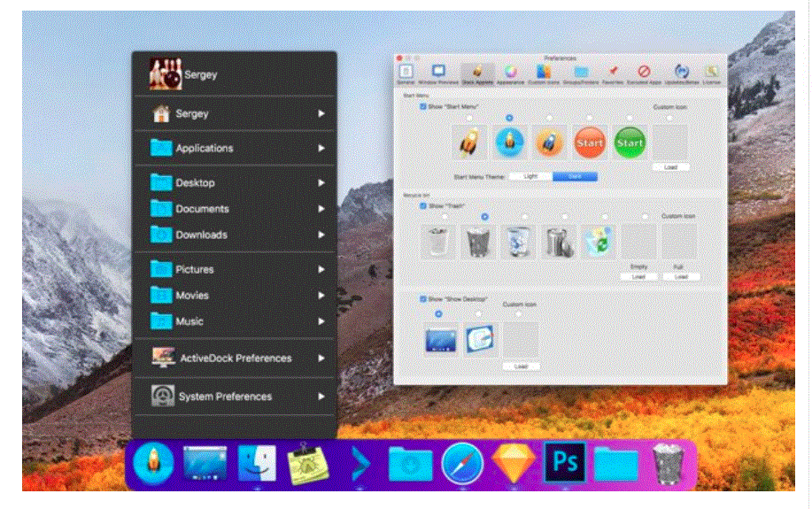Pick the metal trash can with lid thumbnail
This screenshot has width=812, height=509.
tap(558, 242)
